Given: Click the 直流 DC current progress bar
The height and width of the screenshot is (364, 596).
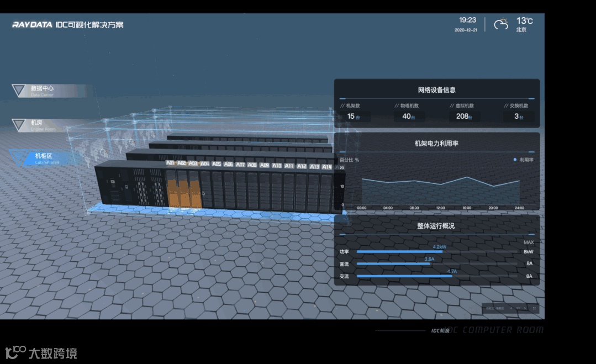Looking at the screenshot, I should 437,263.
